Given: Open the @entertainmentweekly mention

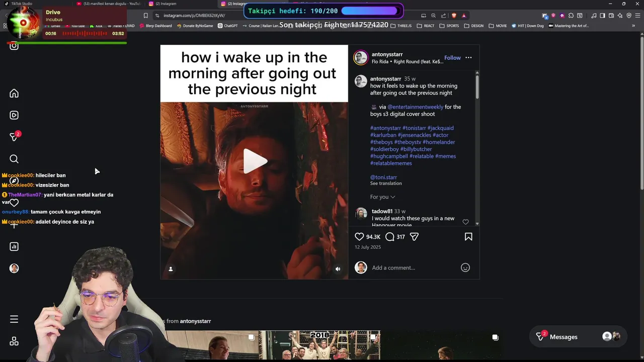Looking at the screenshot, I should (415, 107).
